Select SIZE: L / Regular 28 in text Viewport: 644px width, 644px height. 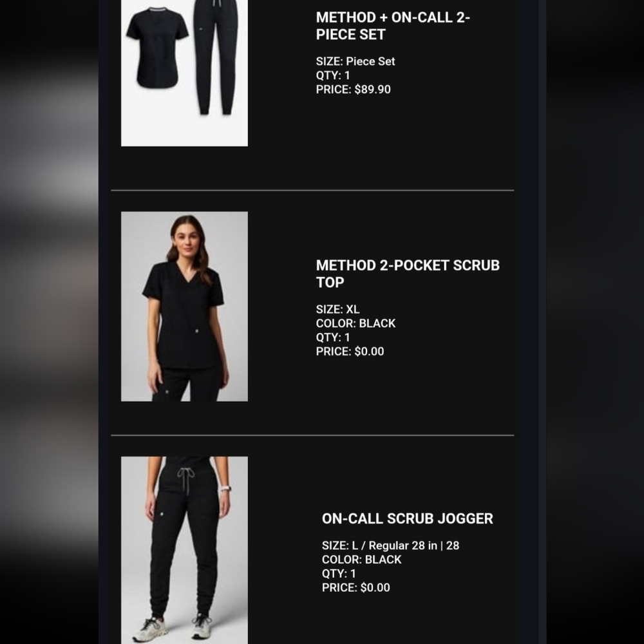391,545
